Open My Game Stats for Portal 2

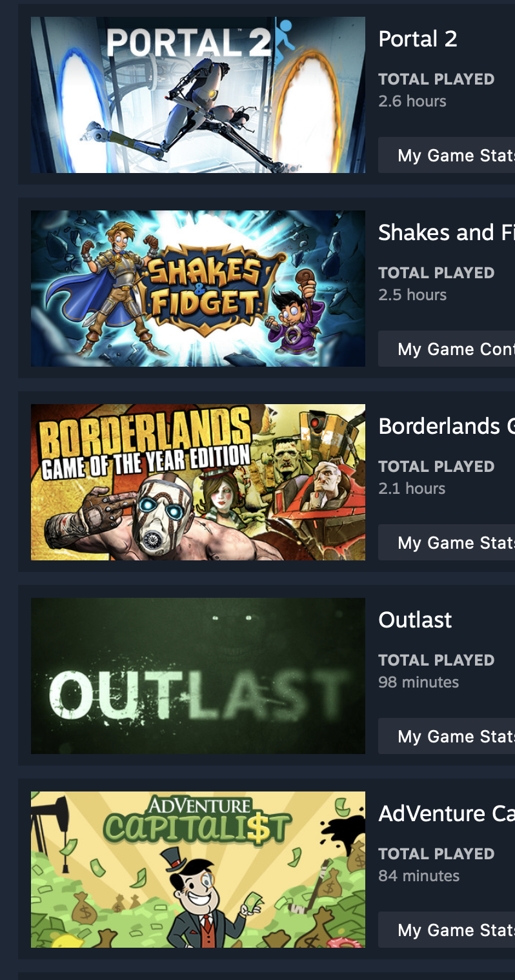coord(447,155)
